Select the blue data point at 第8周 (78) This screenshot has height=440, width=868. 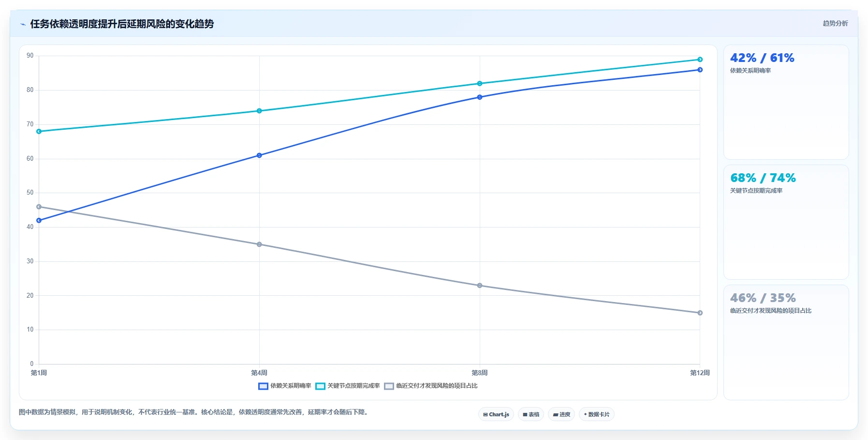click(480, 97)
